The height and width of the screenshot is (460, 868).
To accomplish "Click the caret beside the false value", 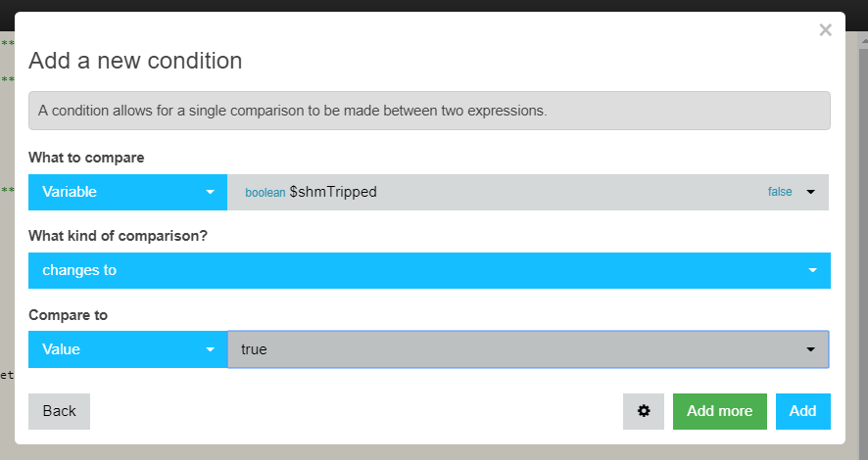I will coord(810,192).
